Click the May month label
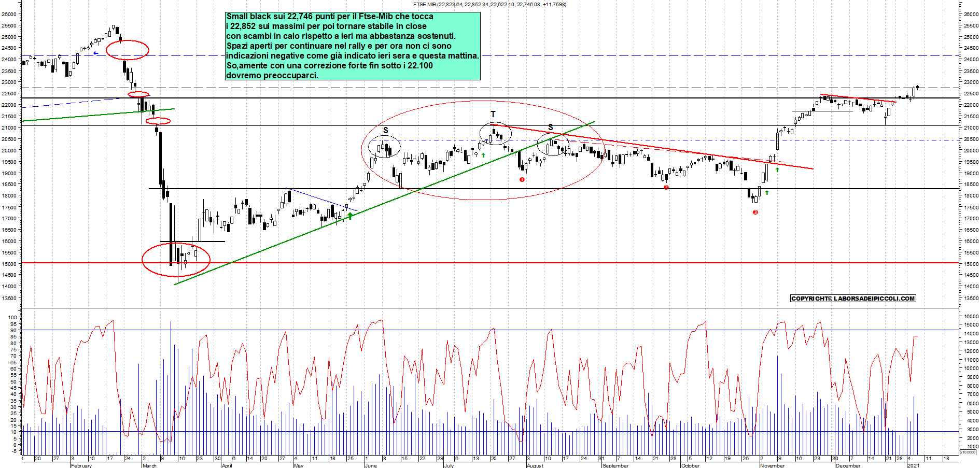Image resolution: width=980 pixels, height=468 pixels. (x=298, y=465)
